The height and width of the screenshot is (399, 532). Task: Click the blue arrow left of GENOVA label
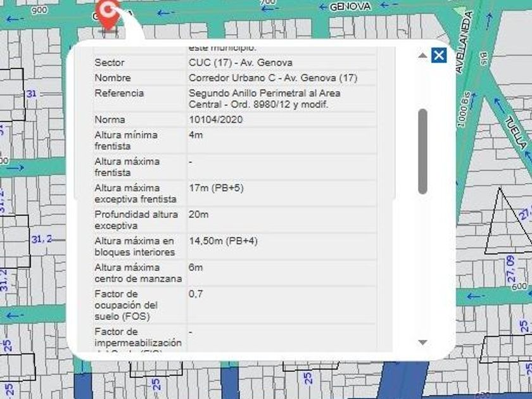click(323, 7)
